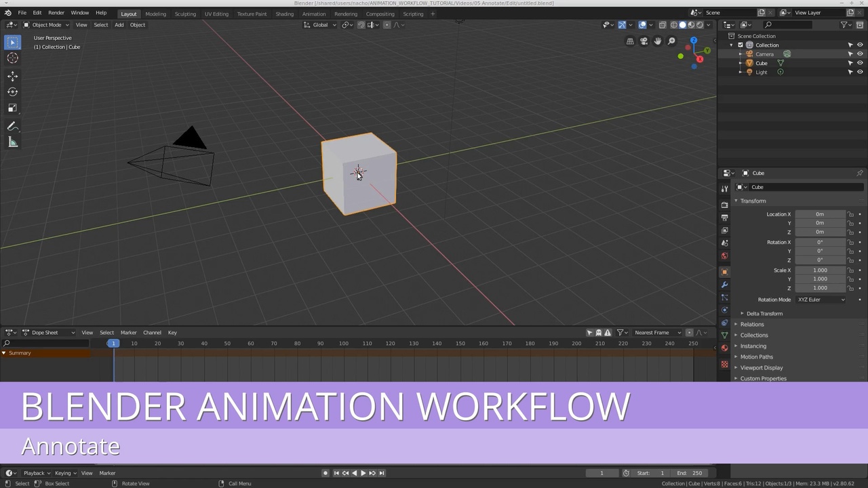Open the Object Data mesh properties tab
This screenshot has width=868, height=488.
click(x=724, y=335)
